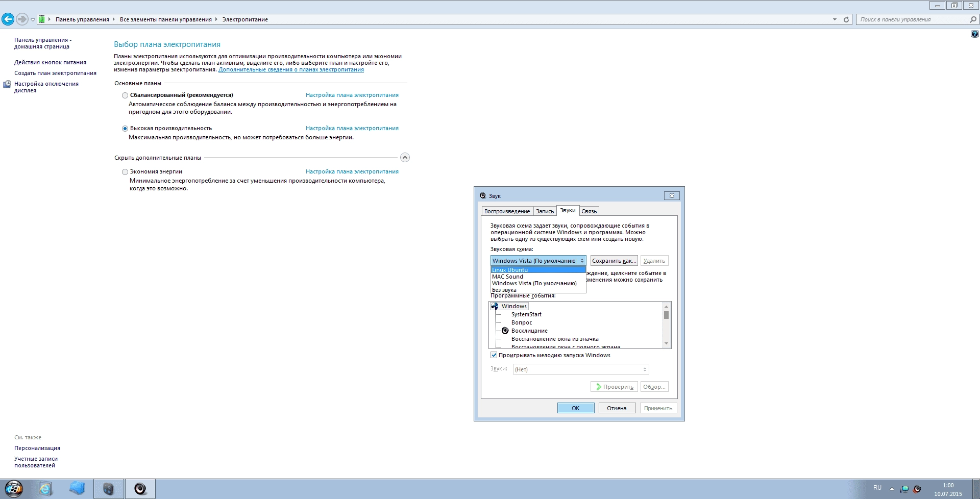Choose MAC Sound scheme option
Screen dimensions: 980x499
tap(538, 277)
